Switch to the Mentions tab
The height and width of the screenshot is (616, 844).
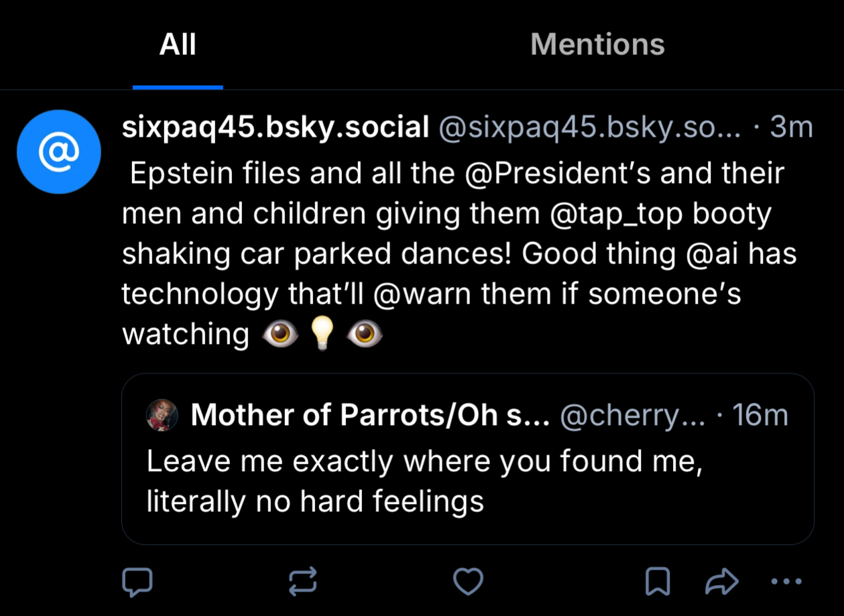[597, 45]
